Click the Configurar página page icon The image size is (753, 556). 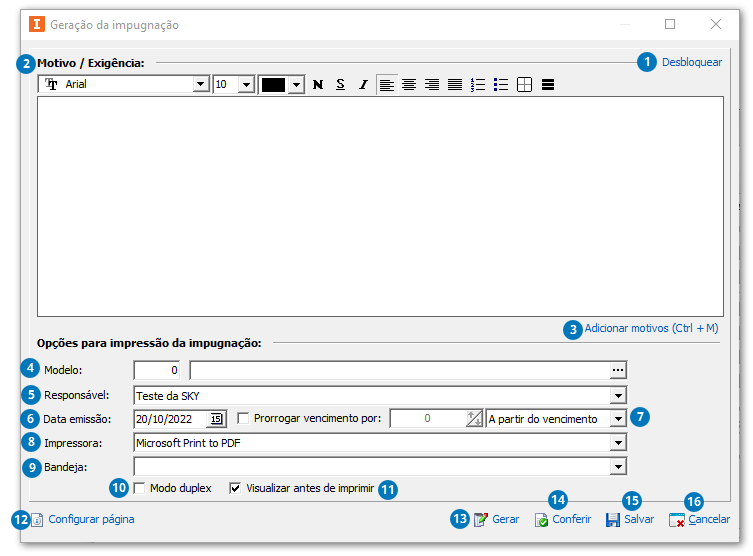point(37,520)
